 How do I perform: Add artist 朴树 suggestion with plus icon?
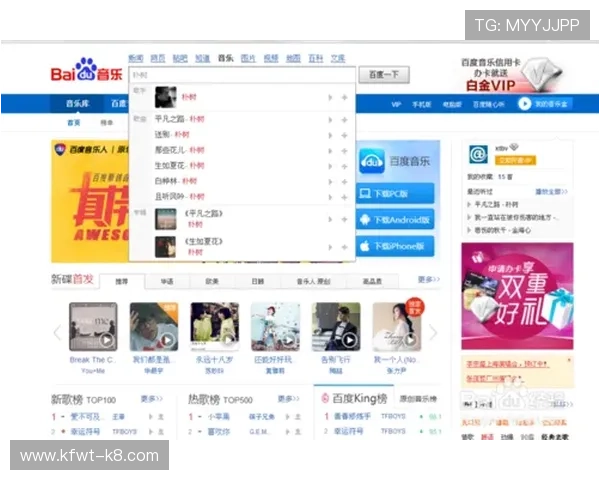point(344,98)
